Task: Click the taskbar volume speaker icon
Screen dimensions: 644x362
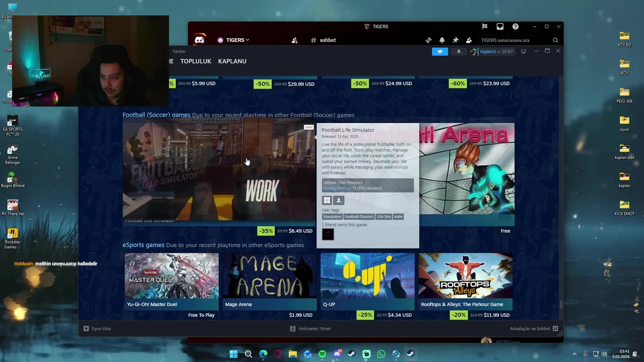Action: (x=604, y=354)
